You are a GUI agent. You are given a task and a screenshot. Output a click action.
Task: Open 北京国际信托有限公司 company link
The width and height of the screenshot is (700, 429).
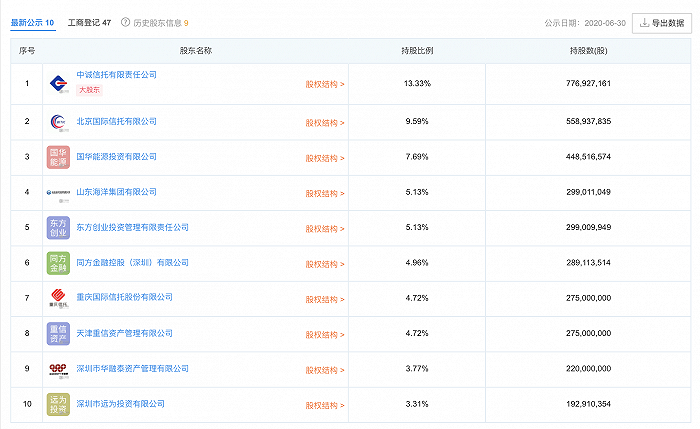click(117, 121)
